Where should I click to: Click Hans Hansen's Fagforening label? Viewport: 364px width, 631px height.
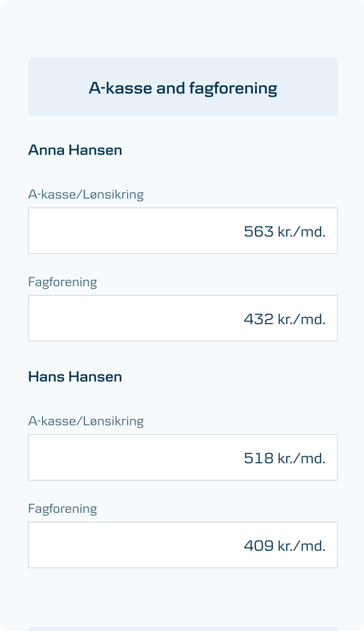point(63,509)
